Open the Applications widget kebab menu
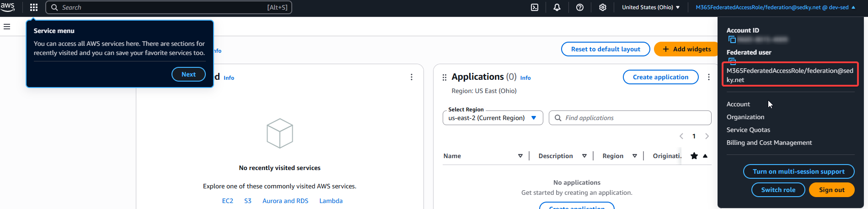This screenshot has height=209, width=868. coord(709,77)
